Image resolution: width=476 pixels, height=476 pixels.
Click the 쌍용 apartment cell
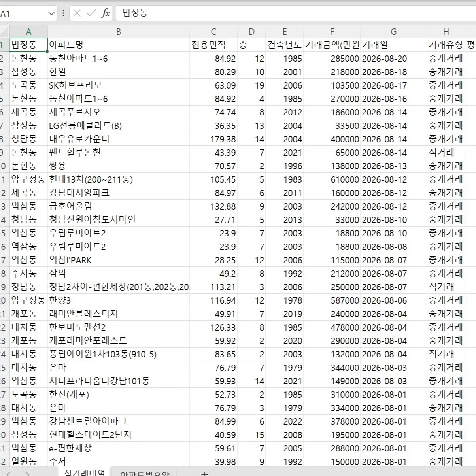pyautogui.click(x=119, y=166)
